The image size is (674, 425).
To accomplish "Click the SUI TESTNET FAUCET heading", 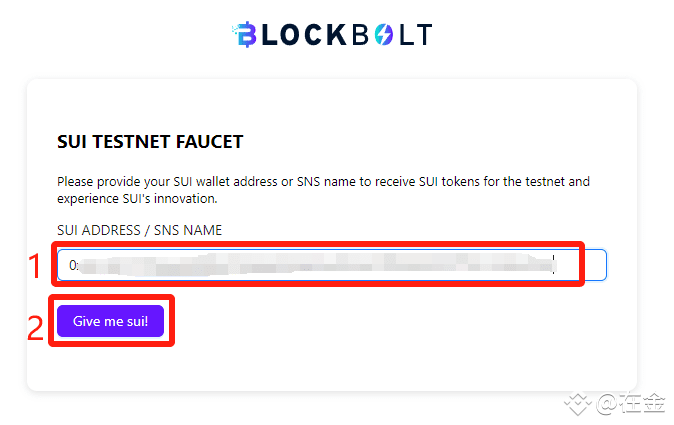I will (150, 142).
